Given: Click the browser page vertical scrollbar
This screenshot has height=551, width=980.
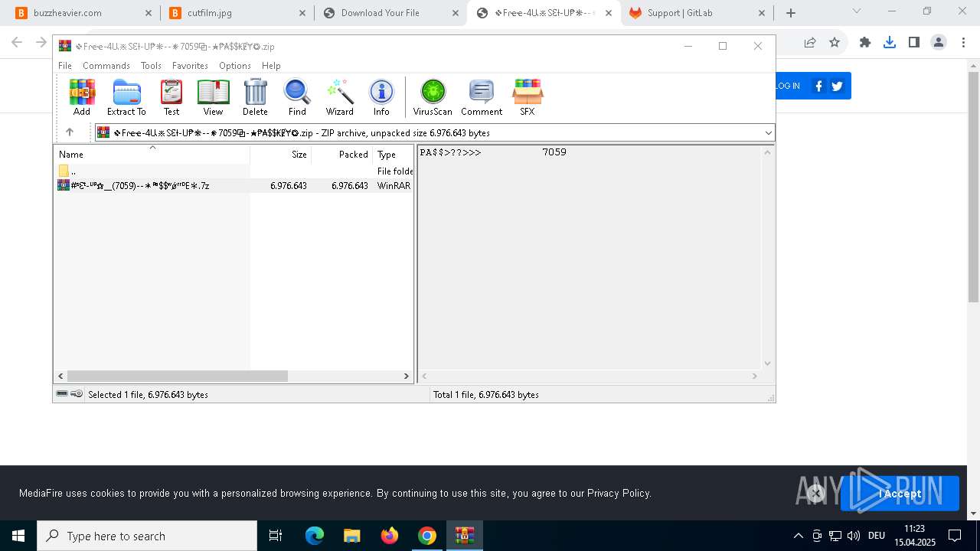Looking at the screenshot, I should click(973, 187).
